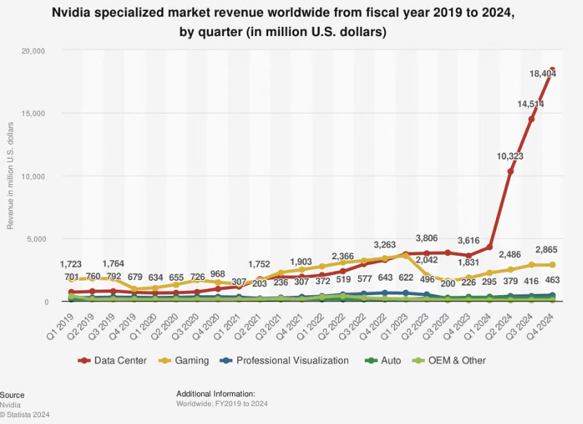Click the 2,042 data label

(426, 260)
